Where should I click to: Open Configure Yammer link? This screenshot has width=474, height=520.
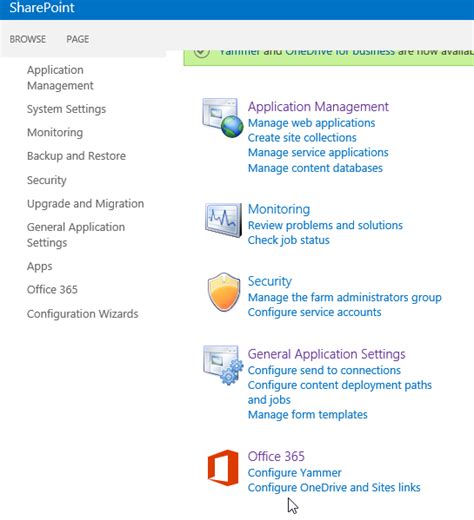click(x=294, y=472)
